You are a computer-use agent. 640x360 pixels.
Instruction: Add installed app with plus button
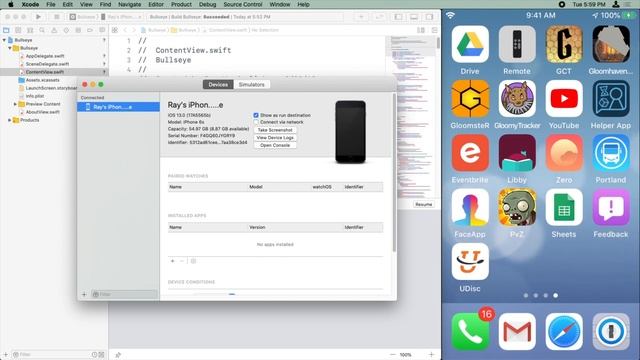click(x=172, y=261)
